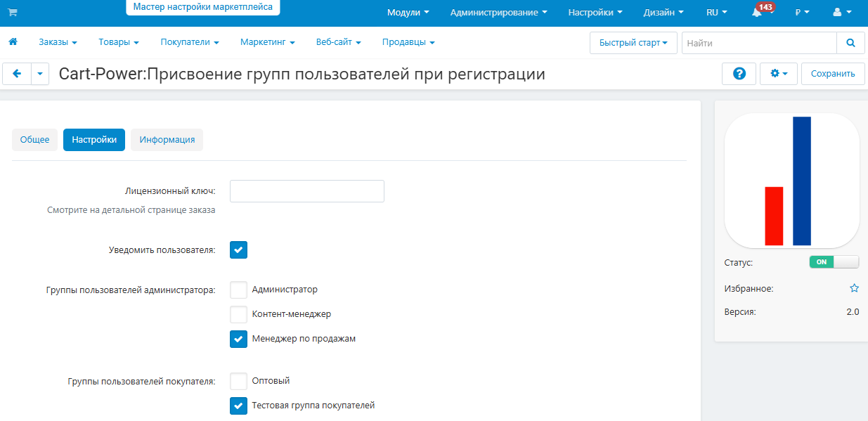Select the Настройки settings tab
The image size is (868, 421).
click(94, 139)
